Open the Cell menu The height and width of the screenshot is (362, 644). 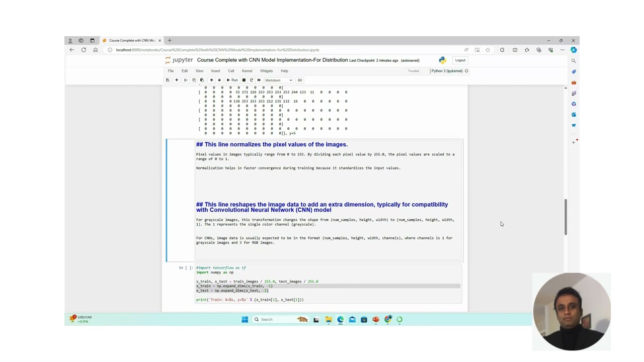point(231,71)
